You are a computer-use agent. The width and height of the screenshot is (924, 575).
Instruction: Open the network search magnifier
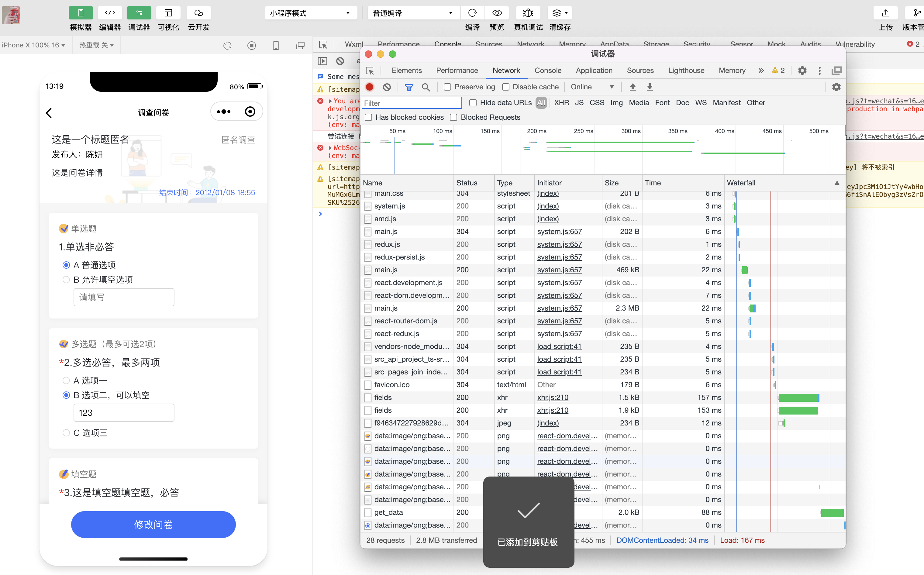click(x=426, y=87)
